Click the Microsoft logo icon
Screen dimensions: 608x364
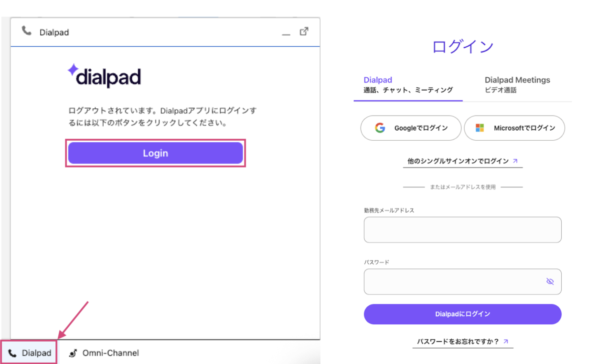[480, 128]
